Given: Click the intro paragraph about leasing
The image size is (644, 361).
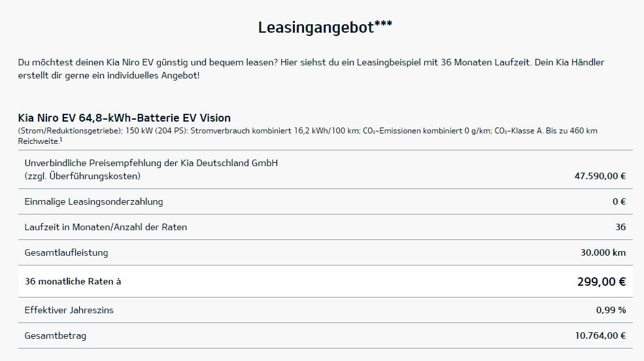Looking at the screenshot, I should click(x=311, y=69).
